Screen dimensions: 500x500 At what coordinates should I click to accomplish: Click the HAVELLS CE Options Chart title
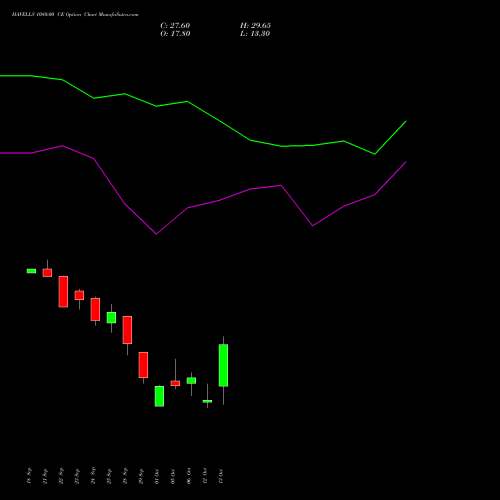click(75, 14)
